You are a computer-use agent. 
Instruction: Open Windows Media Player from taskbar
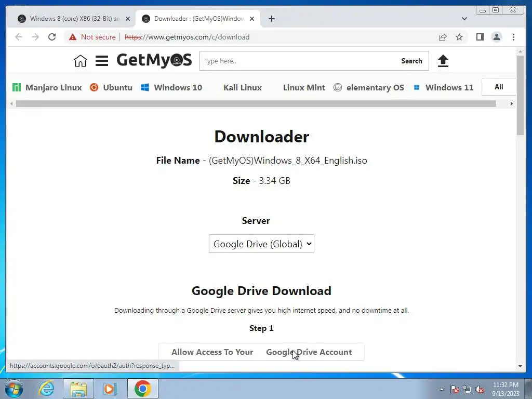click(x=110, y=389)
